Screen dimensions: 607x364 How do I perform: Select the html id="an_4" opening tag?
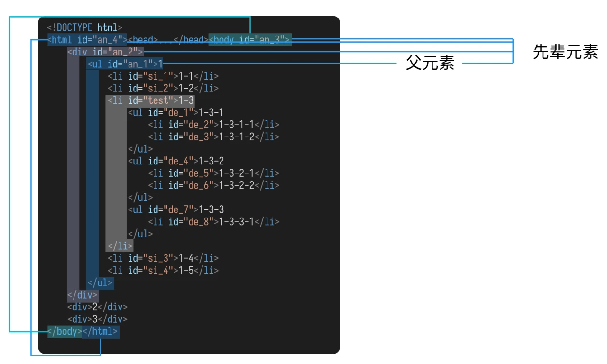(87, 40)
